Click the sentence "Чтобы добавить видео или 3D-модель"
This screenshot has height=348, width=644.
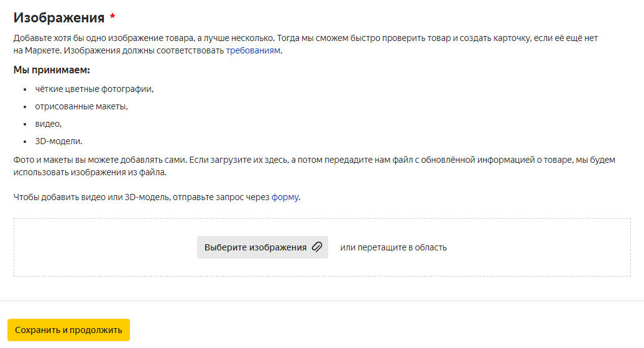[x=142, y=198]
